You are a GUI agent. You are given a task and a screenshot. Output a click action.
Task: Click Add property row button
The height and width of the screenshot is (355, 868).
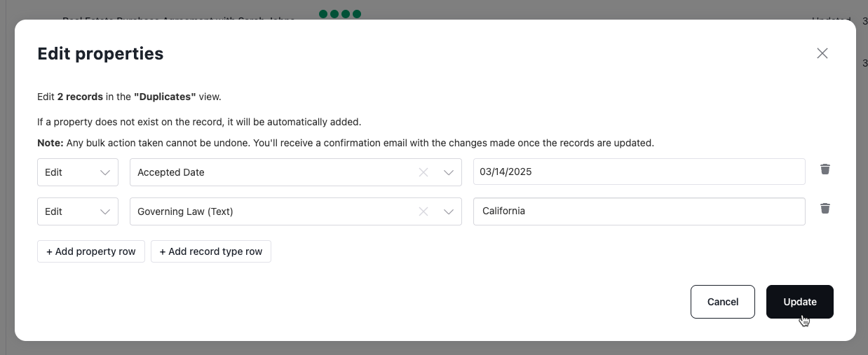point(91,251)
